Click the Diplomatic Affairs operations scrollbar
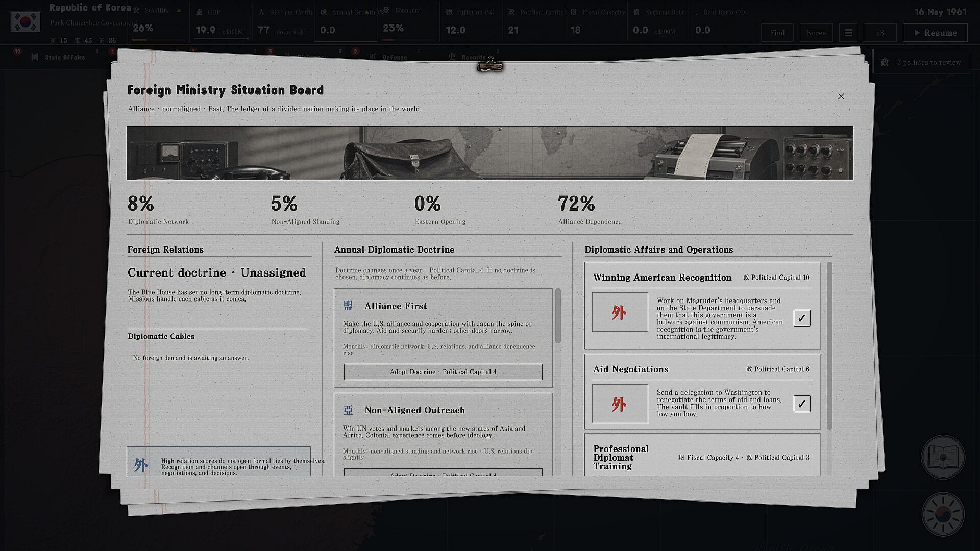Image resolution: width=980 pixels, height=551 pixels. pyautogui.click(x=829, y=346)
